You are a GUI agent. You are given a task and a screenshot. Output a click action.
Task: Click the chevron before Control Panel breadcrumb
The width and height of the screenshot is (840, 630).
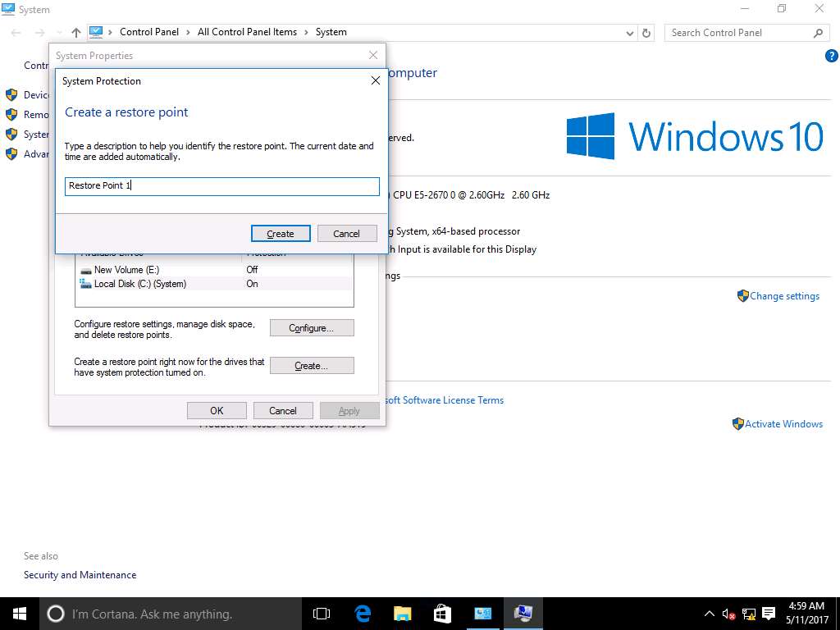click(x=111, y=33)
